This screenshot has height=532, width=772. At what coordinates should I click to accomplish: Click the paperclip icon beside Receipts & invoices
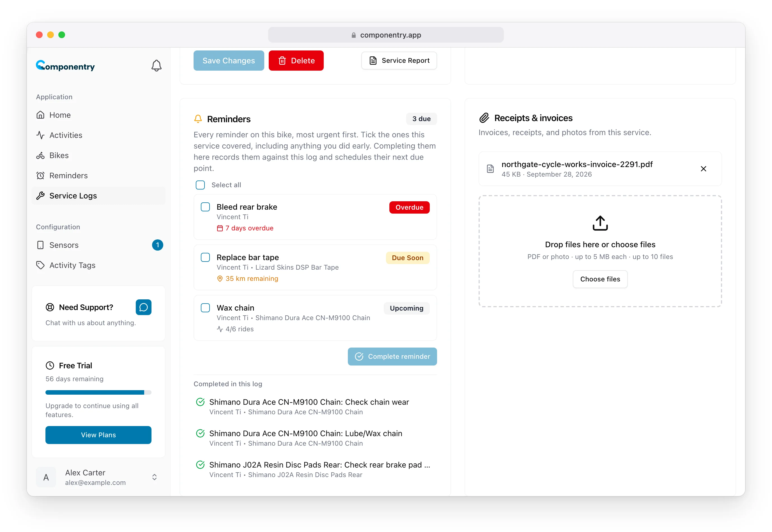[x=484, y=118]
